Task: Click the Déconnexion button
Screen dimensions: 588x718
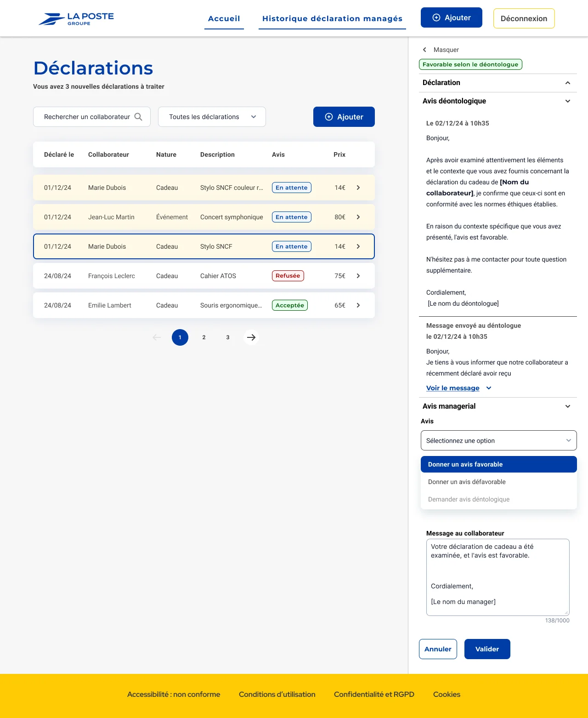Action: [x=524, y=18]
